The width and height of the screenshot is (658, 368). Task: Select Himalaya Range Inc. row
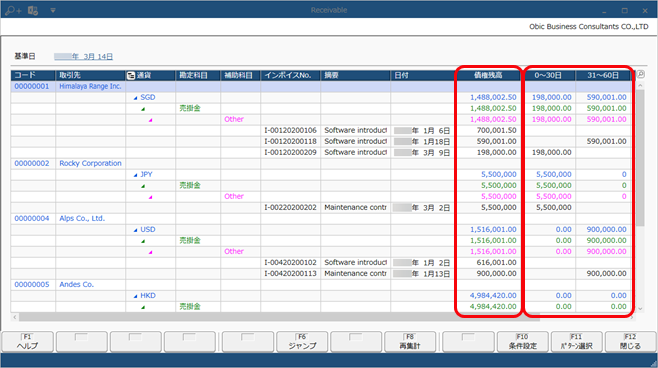point(90,86)
